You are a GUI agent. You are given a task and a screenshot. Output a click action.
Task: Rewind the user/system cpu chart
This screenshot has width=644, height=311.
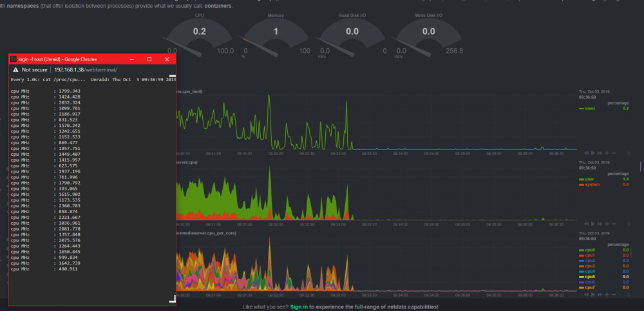[x=587, y=223]
